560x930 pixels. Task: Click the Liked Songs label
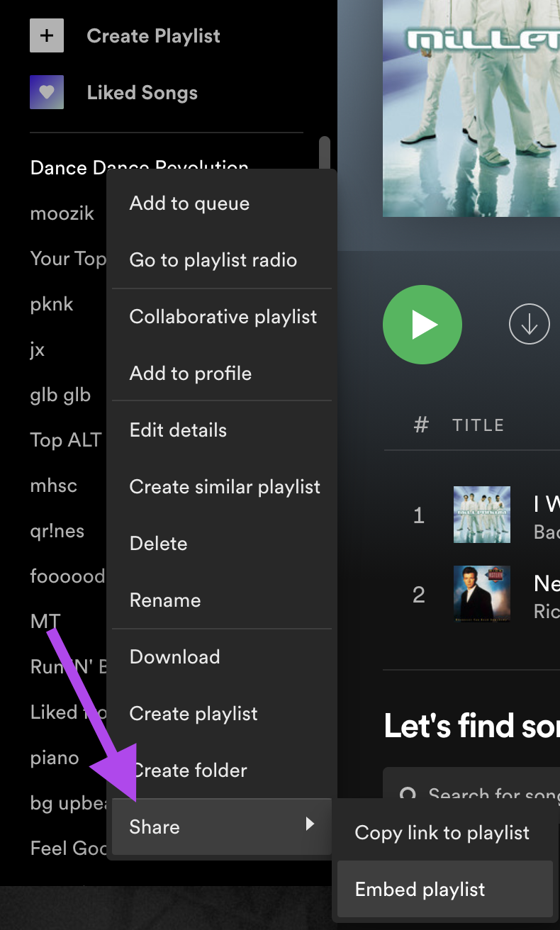coord(142,93)
